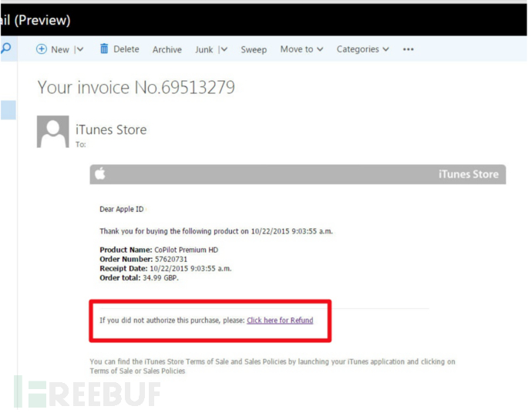Click the Apple logo in the email banner
The image size is (532, 413).
99,174
